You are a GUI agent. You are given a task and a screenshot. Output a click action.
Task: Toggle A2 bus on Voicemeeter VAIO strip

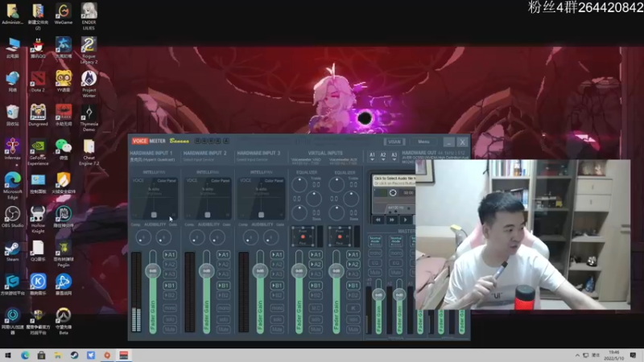316,265
